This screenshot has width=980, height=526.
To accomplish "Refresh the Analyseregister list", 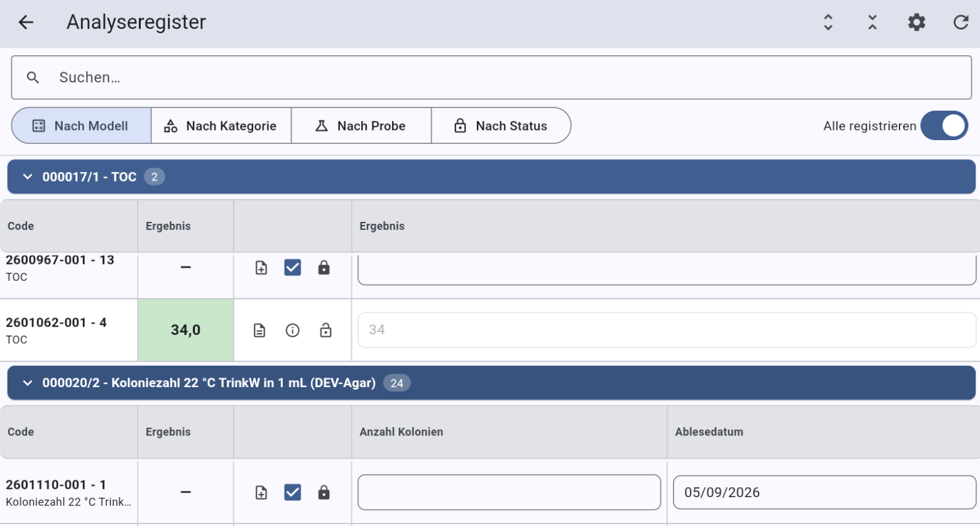I will click(x=961, y=23).
